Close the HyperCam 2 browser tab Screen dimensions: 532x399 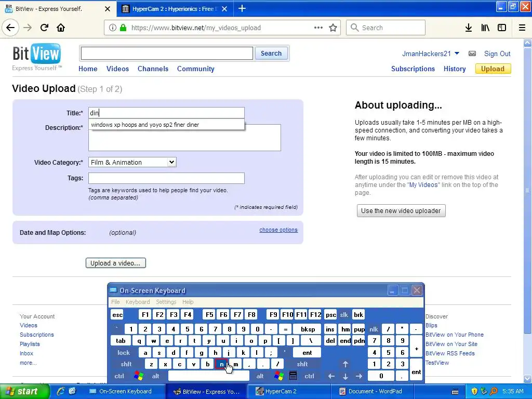click(x=224, y=9)
